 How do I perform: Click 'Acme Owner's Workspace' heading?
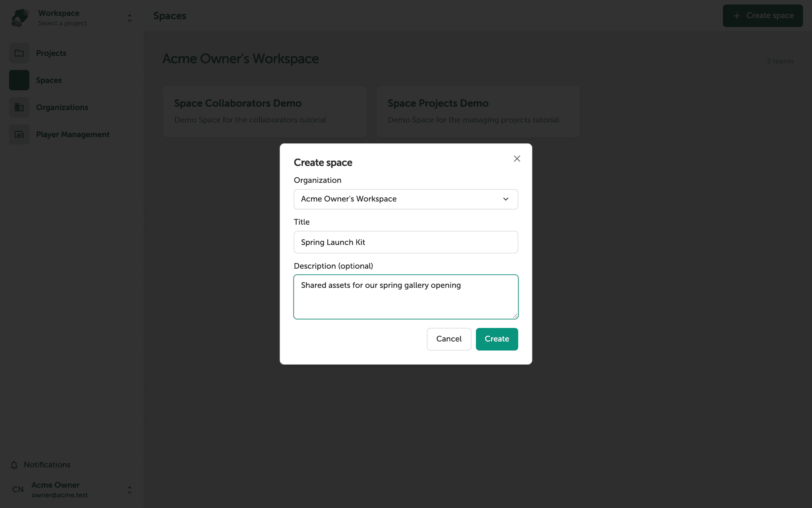click(x=240, y=59)
